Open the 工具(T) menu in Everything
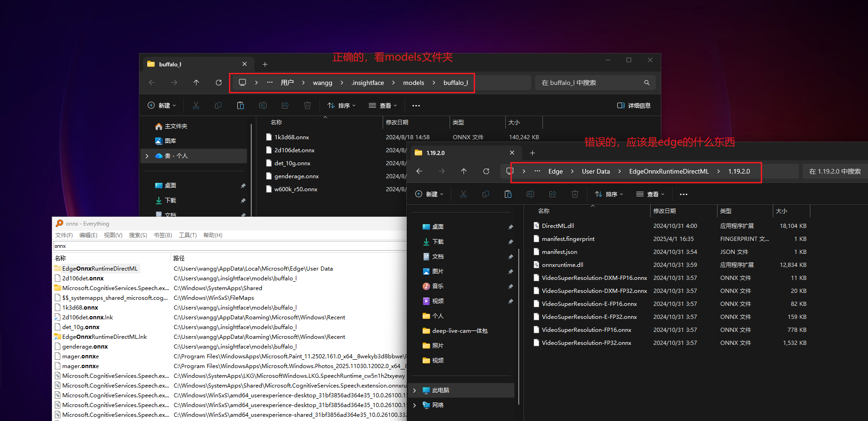The image size is (868, 421). coord(188,235)
